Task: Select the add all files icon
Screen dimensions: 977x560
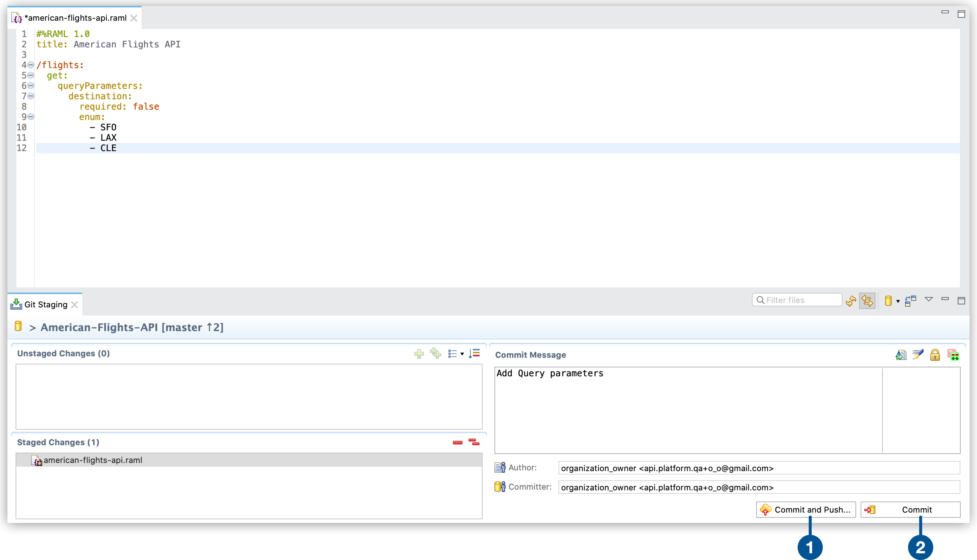Action: coord(435,353)
